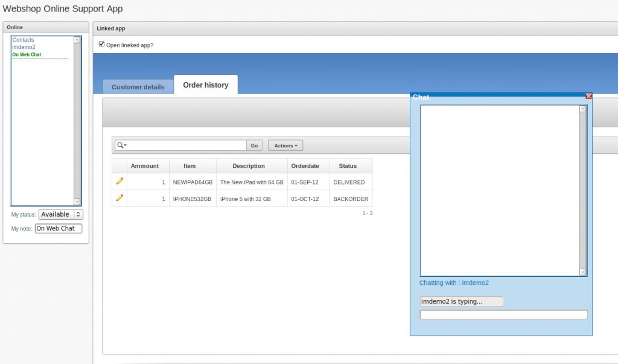
Task: Open the My status dropdown
Action: click(60, 214)
